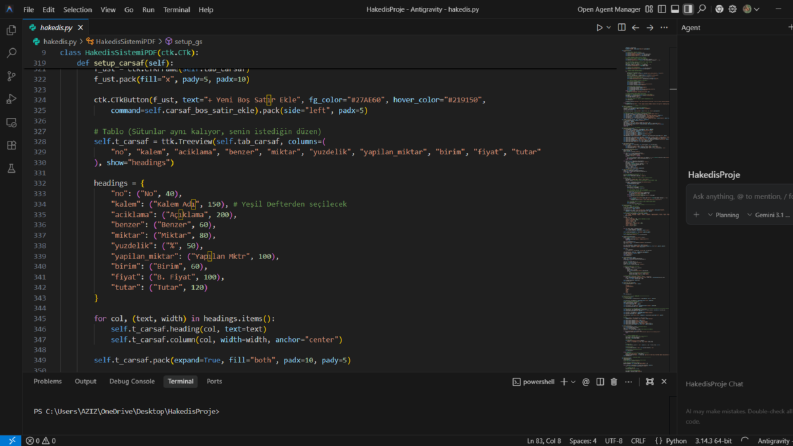Split the terminal pane
The width and height of the screenshot is (793, 446).
click(600, 382)
